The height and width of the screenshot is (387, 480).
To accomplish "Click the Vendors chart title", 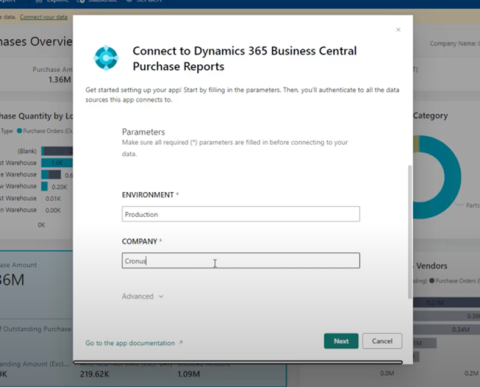I will [x=432, y=266].
